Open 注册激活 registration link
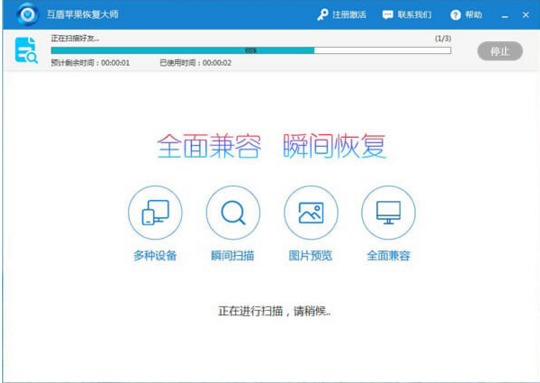The width and height of the screenshot is (540, 383). pyautogui.click(x=349, y=15)
